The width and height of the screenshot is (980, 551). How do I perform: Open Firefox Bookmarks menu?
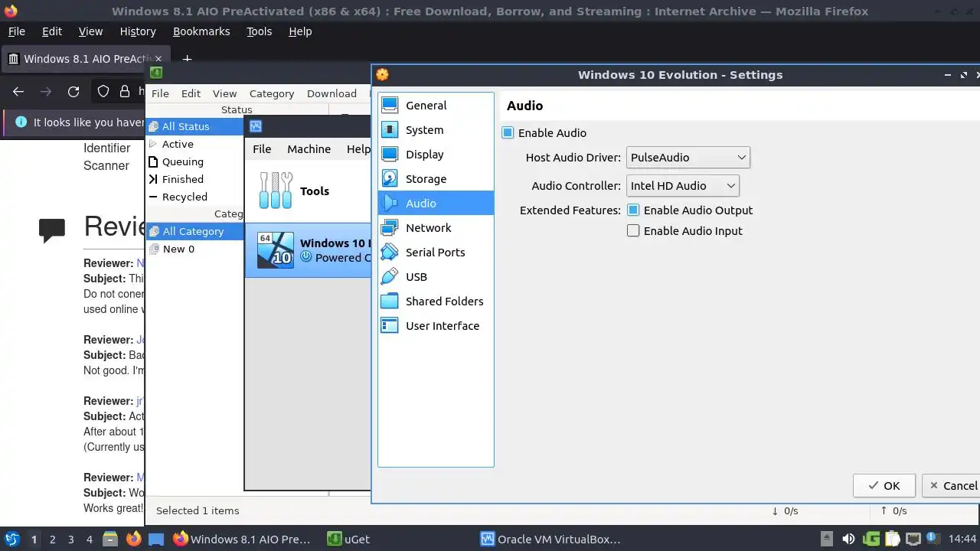(201, 31)
